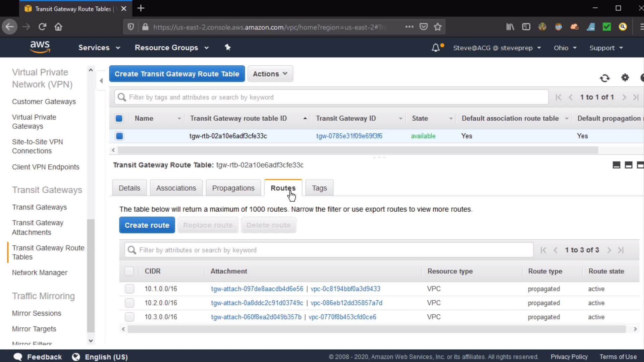Switch to the Associations tab
This screenshot has height=362, width=644.
[x=176, y=188]
